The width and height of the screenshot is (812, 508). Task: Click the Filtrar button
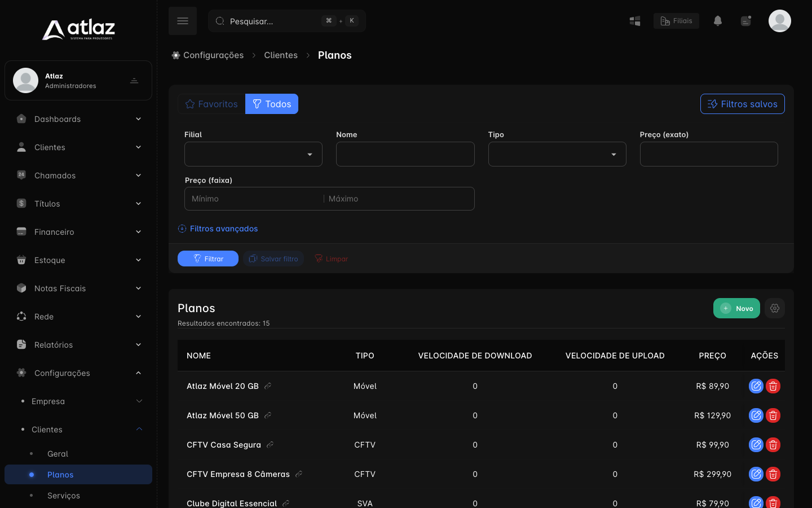click(208, 259)
